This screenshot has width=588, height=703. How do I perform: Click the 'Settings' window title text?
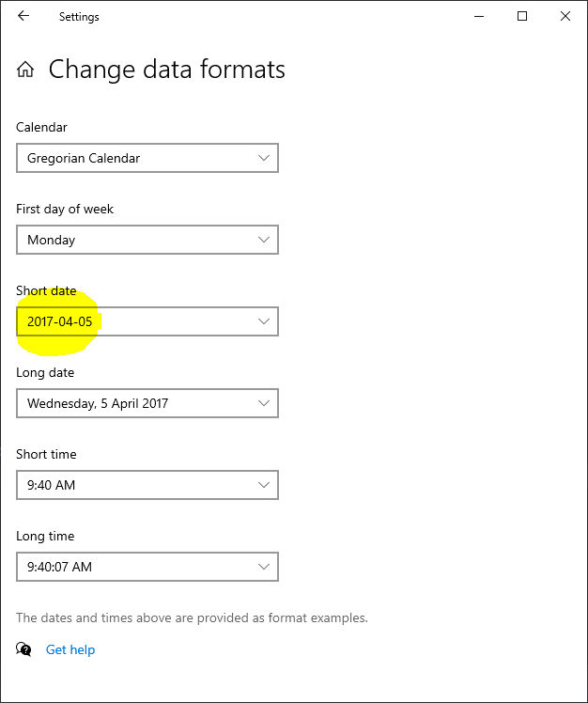pyautogui.click(x=79, y=17)
